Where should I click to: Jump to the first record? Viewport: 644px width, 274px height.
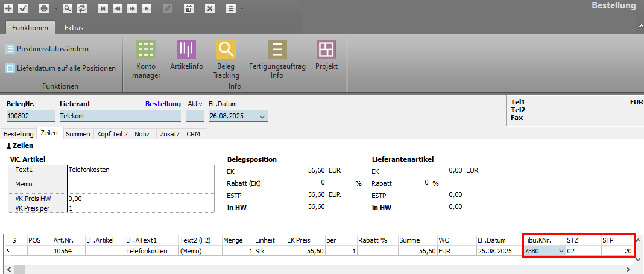tap(104, 8)
